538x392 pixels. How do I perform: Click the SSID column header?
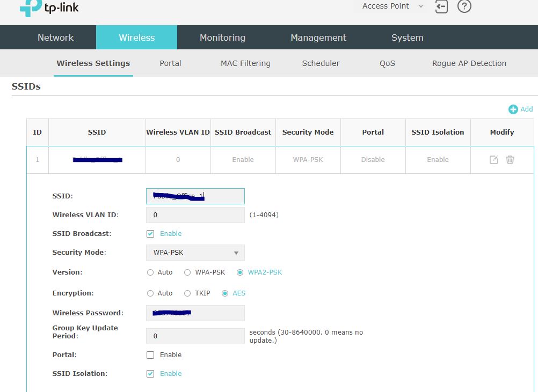[97, 132]
